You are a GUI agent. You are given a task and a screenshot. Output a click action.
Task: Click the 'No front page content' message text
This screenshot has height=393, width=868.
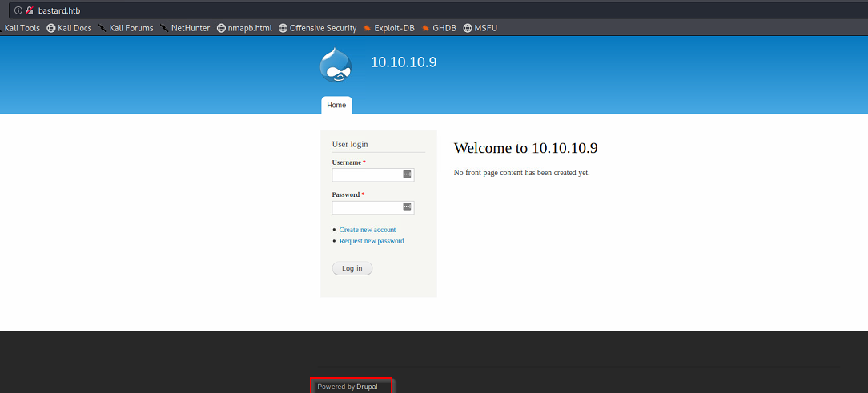[522, 173]
